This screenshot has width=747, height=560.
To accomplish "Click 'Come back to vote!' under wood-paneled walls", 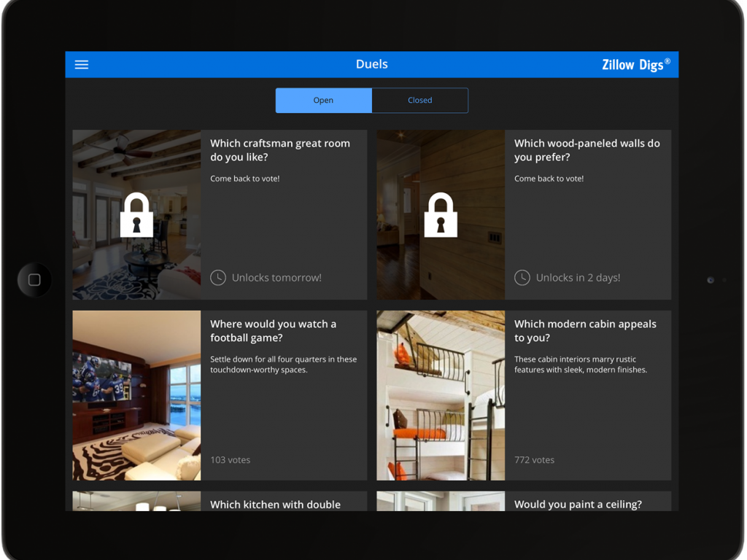I will tap(549, 179).
